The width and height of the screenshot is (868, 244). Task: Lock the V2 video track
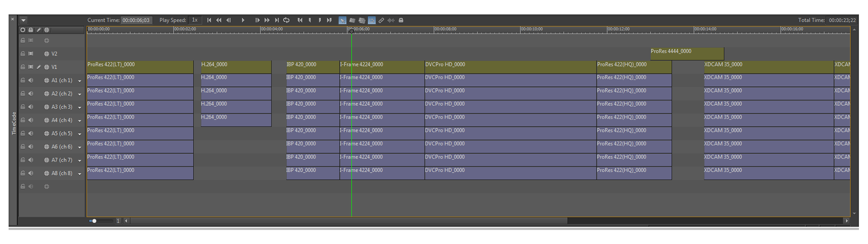pos(23,54)
